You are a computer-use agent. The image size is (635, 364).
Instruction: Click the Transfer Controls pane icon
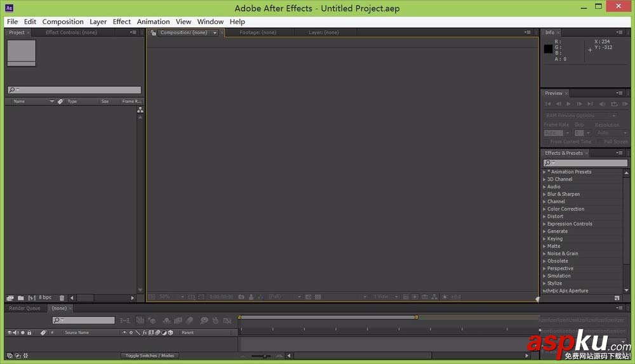coord(18,356)
